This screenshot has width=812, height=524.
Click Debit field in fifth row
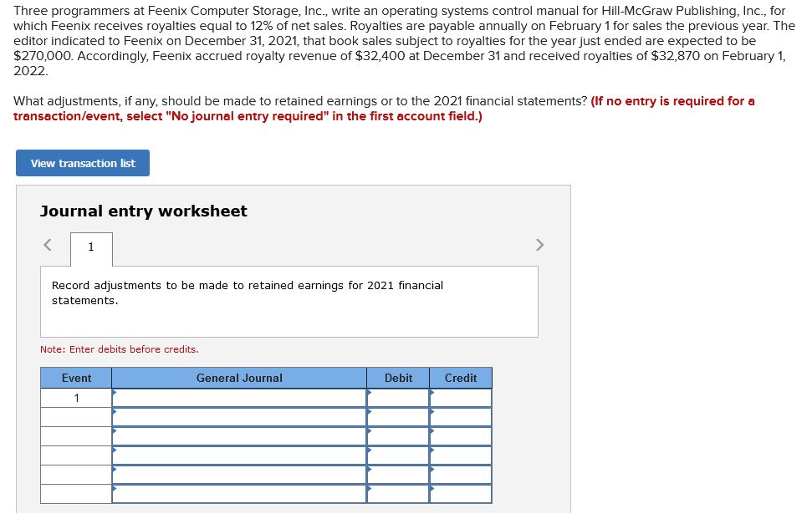point(398,475)
